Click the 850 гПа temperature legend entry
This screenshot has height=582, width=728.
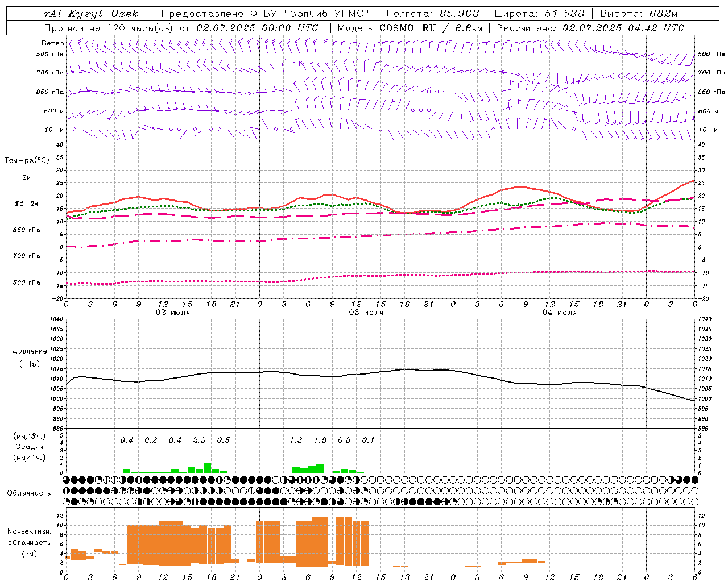(26, 230)
